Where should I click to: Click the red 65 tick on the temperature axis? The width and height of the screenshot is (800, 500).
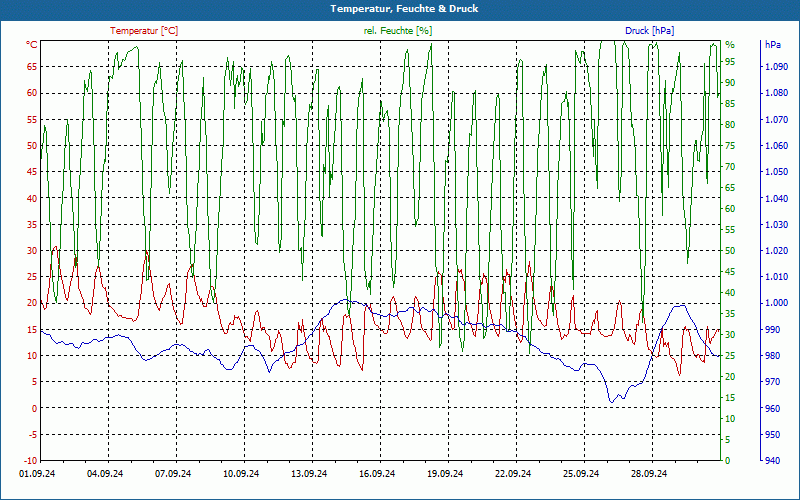point(32,66)
